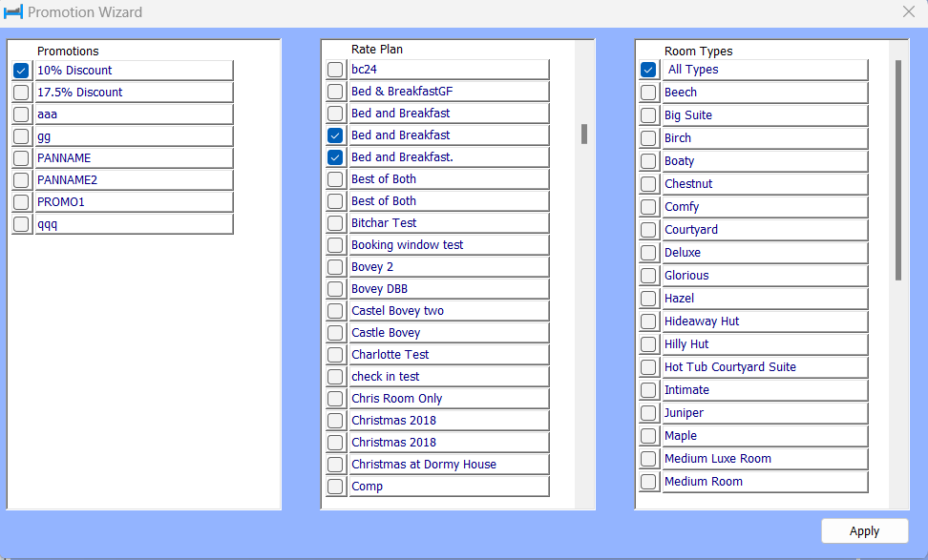The height and width of the screenshot is (560, 928).
Task: Tick the Maple room checkbox
Action: 648,436
